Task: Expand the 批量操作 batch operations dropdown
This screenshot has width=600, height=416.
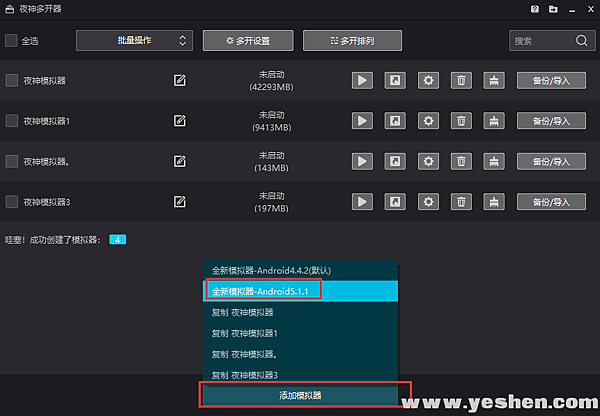Action: (134, 41)
